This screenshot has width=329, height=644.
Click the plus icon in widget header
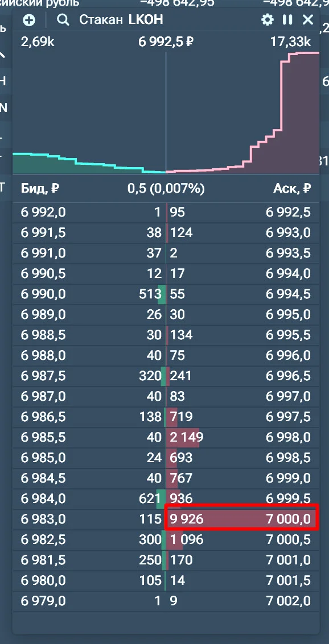click(29, 20)
